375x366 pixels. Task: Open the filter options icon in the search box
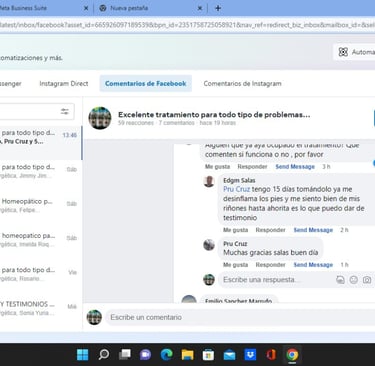pos(65,111)
